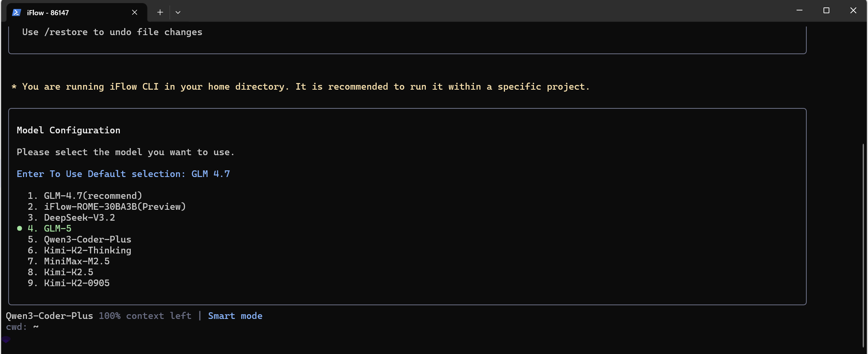
Task: Click the terminal vertical scrollbar thumb
Action: click(863, 246)
